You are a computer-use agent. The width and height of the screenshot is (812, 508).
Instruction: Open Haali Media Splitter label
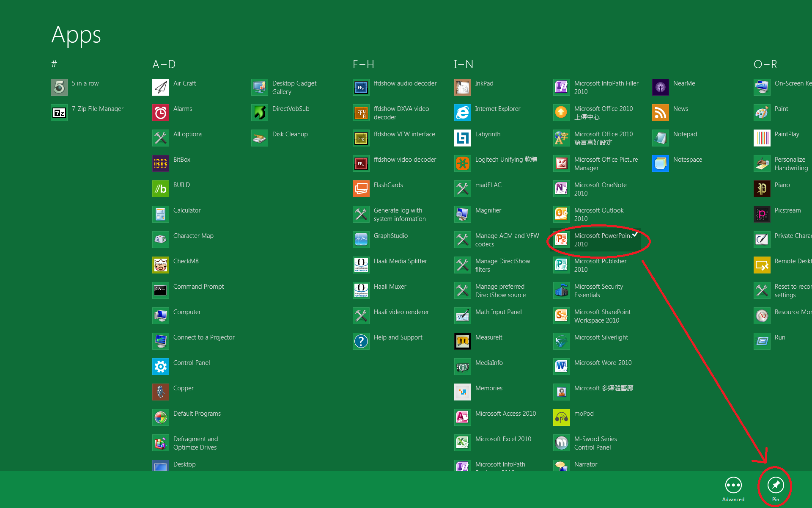pyautogui.click(x=401, y=261)
